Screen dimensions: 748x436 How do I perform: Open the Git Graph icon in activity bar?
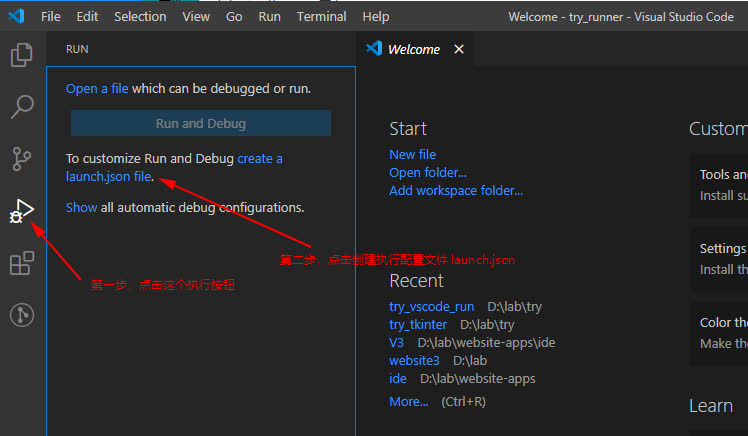coord(21,315)
